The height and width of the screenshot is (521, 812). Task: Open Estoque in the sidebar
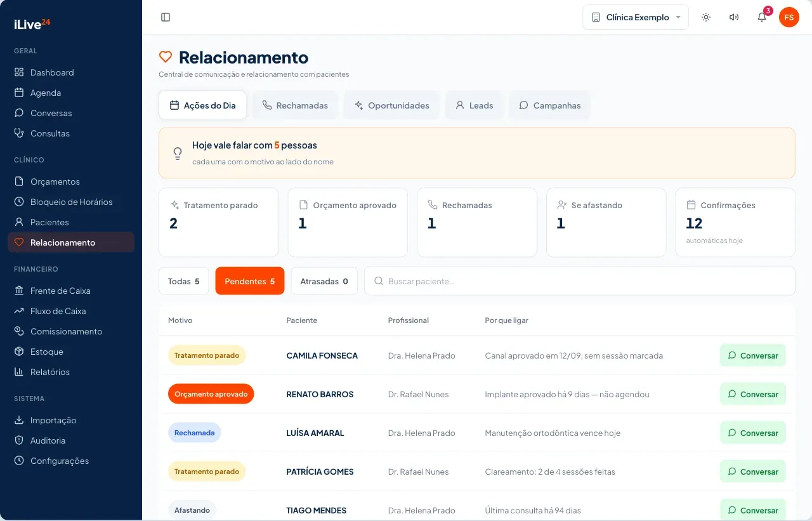pos(71,352)
